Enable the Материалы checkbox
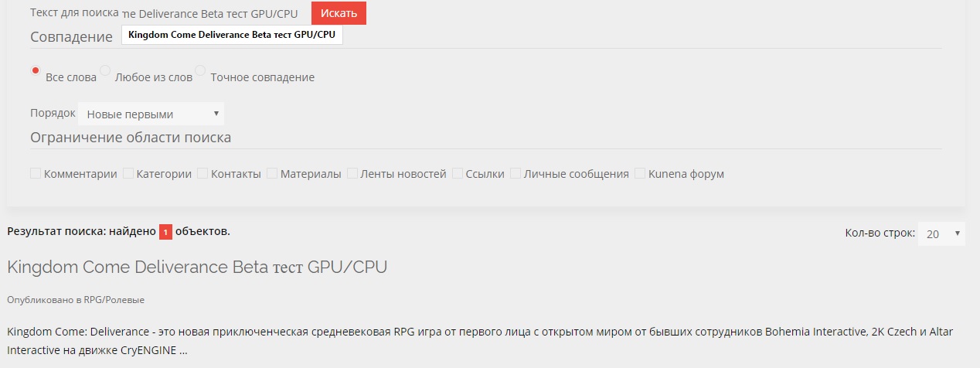Viewport: 980px width, 368px height. (x=272, y=173)
